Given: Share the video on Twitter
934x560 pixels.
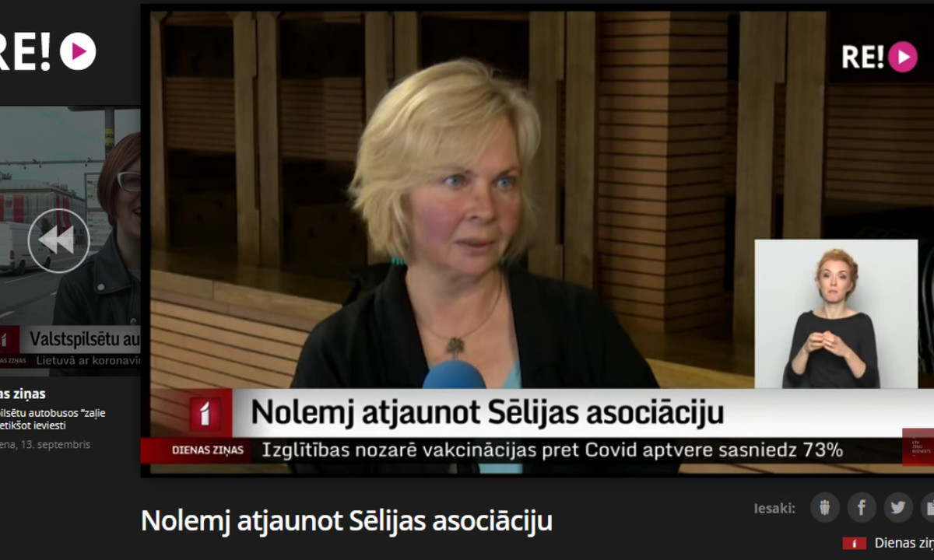Looking at the screenshot, I should tap(898, 508).
